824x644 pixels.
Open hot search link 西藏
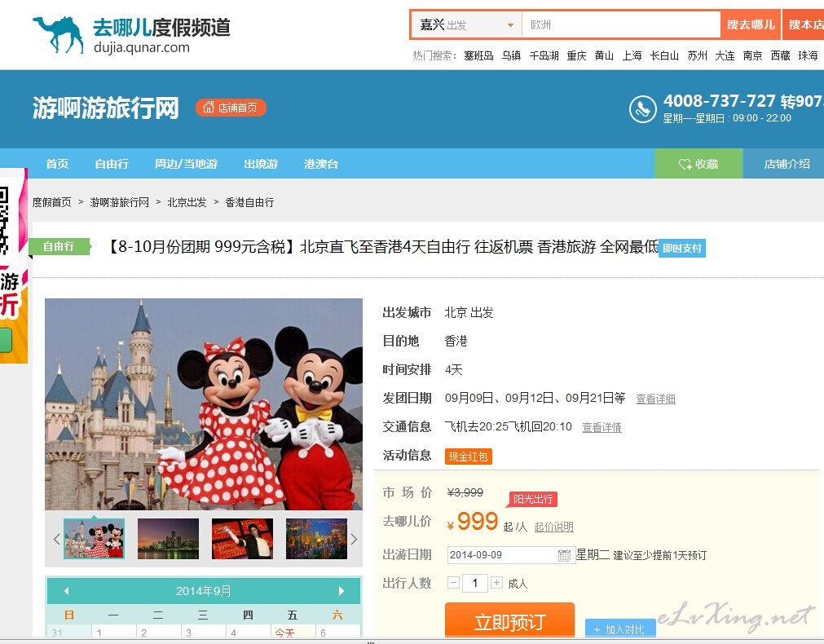pos(780,55)
